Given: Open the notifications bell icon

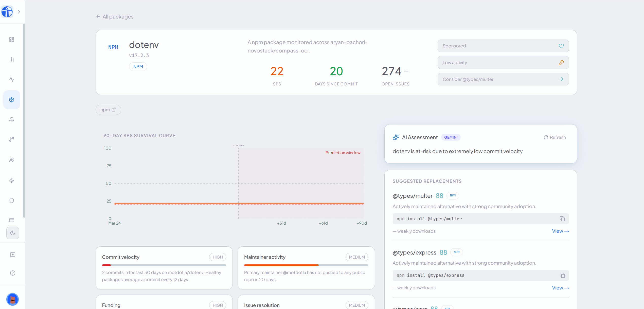Looking at the screenshot, I should click(x=12, y=120).
